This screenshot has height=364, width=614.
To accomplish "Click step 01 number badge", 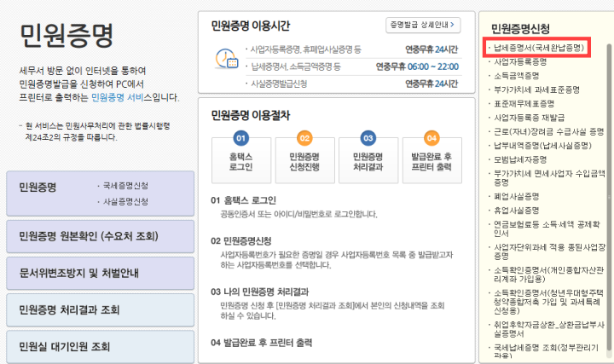I will pyautogui.click(x=240, y=138).
